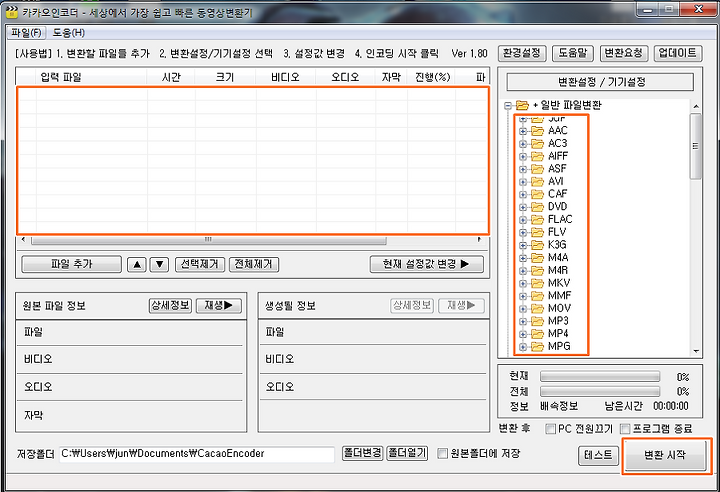Click 상세정보 in 생성될 정보 panel
The width and height of the screenshot is (720, 492).
click(x=412, y=306)
